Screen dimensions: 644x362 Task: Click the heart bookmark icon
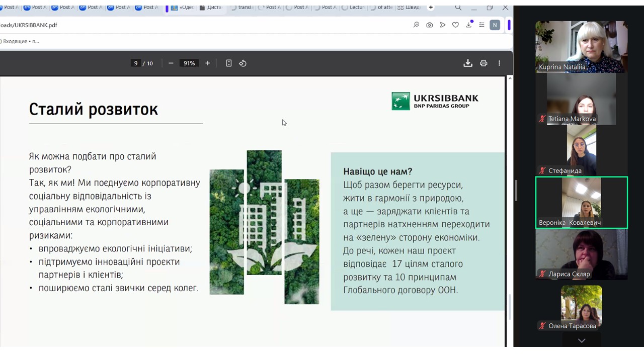pyautogui.click(x=455, y=25)
